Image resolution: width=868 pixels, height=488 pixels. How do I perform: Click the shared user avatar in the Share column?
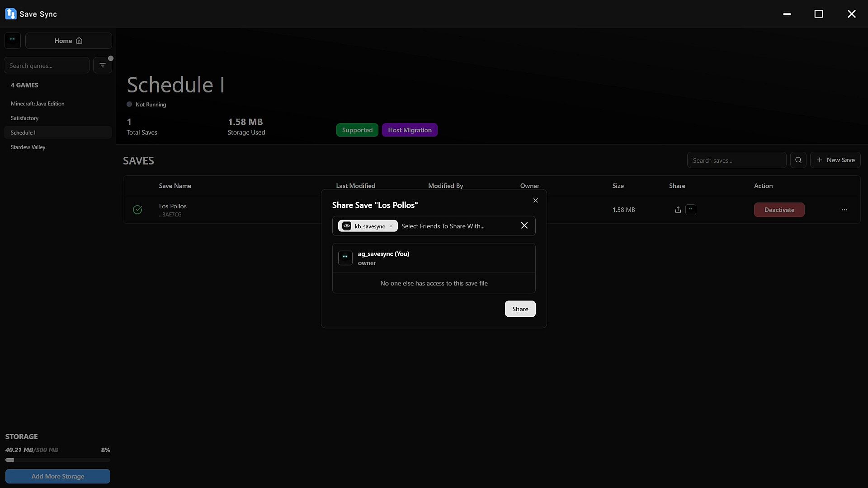tap(691, 210)
